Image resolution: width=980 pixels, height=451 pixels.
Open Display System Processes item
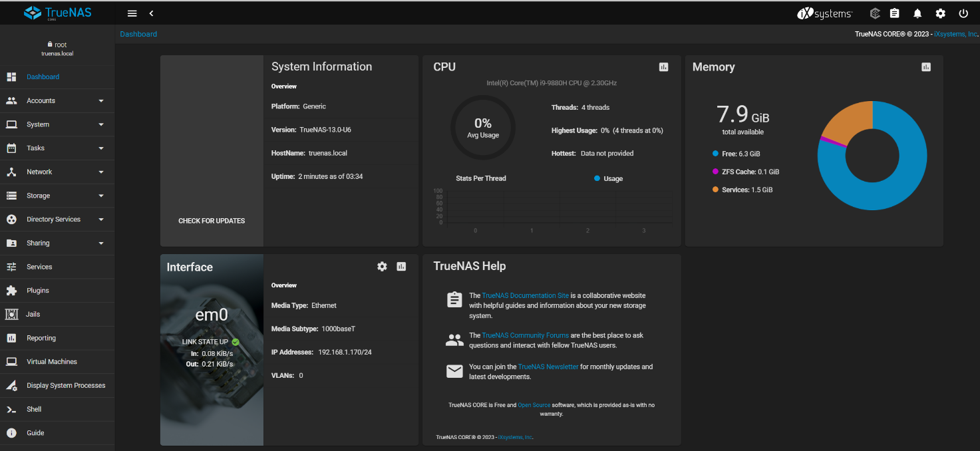click(57, 386)
